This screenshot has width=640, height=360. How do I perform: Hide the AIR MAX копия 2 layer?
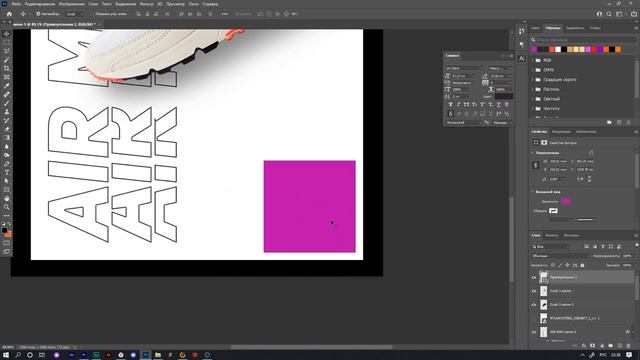pos(534,332)
